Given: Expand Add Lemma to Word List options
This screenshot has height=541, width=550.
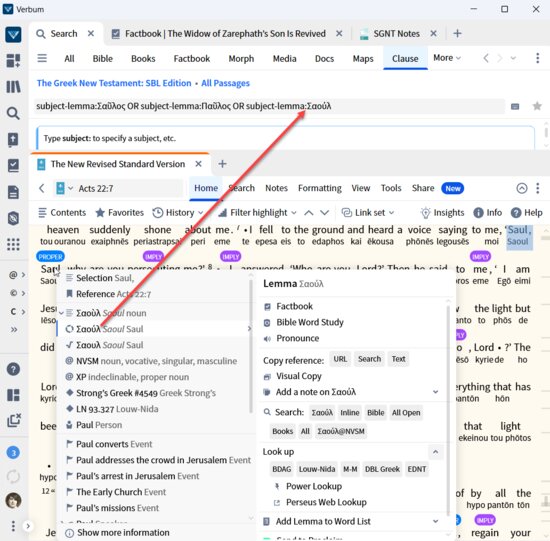Looking at the screenshot, I should [x=435, y=521].
